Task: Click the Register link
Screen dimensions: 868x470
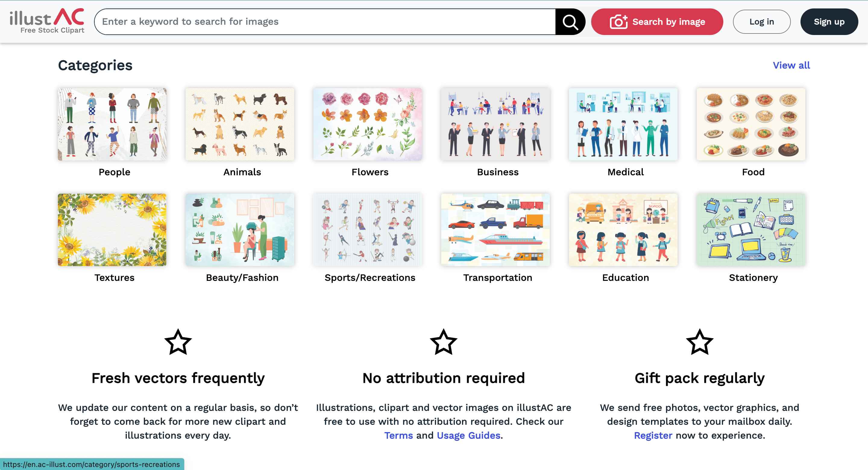Action: [x=653, y=435]
